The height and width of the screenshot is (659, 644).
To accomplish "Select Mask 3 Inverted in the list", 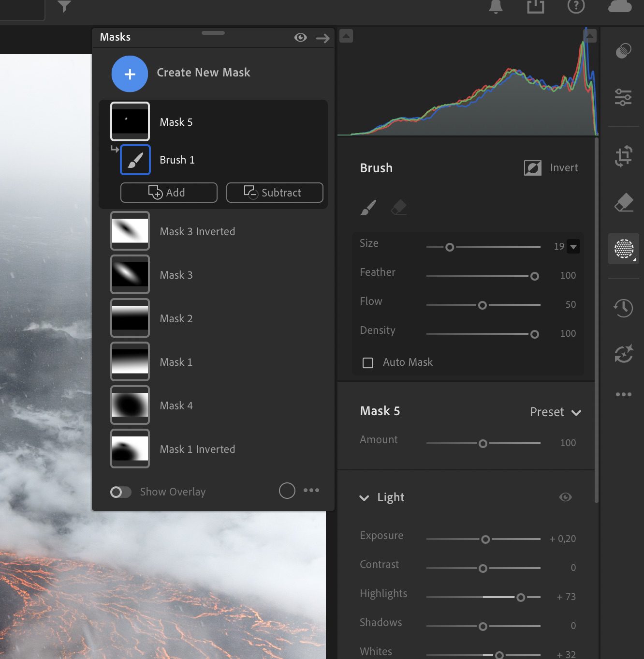I will (197, 231).
